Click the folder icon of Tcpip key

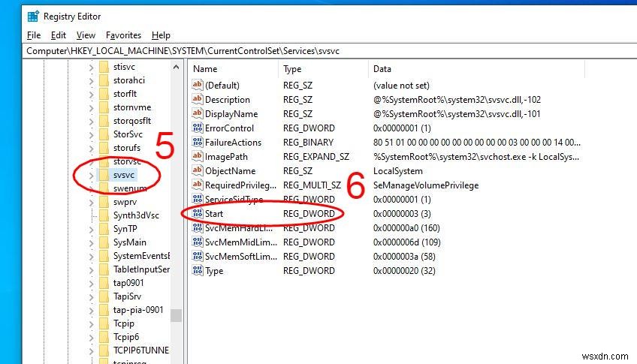tap(104, 323)
